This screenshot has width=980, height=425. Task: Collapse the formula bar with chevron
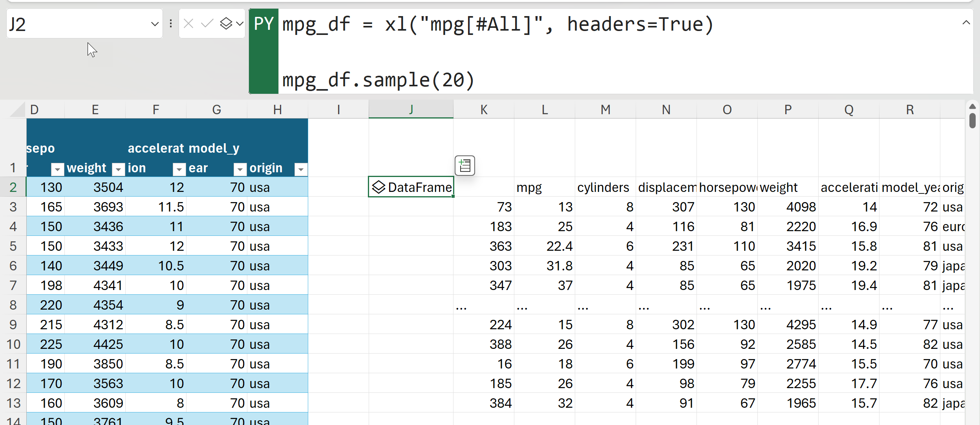[x=966, y=23]
